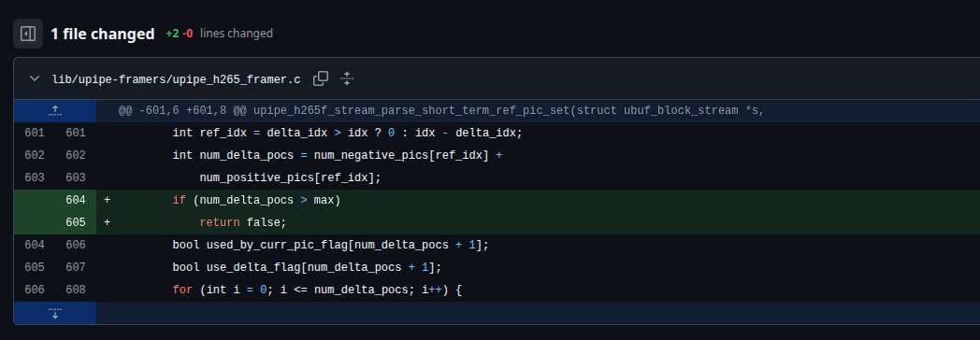This screenshot has height=340, width=980.
Task: Select the 'lines changed' label
Action: pos(237,34)
